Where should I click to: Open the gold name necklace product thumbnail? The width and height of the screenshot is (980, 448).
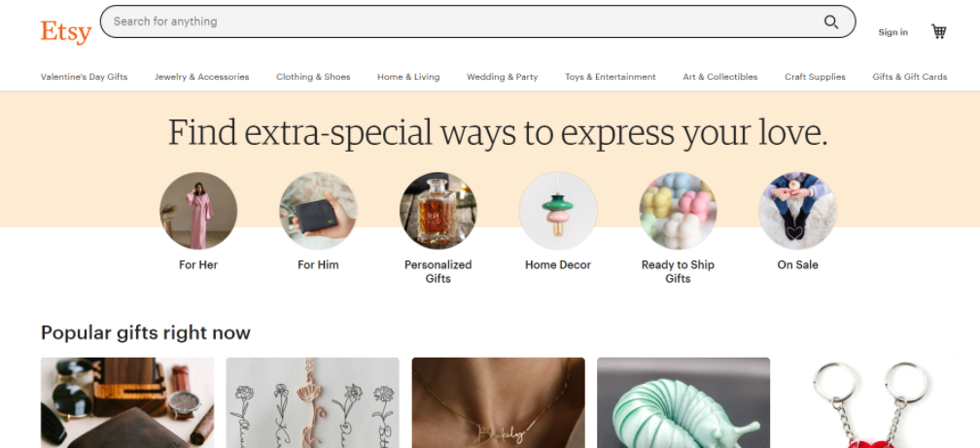pos(498,402)
